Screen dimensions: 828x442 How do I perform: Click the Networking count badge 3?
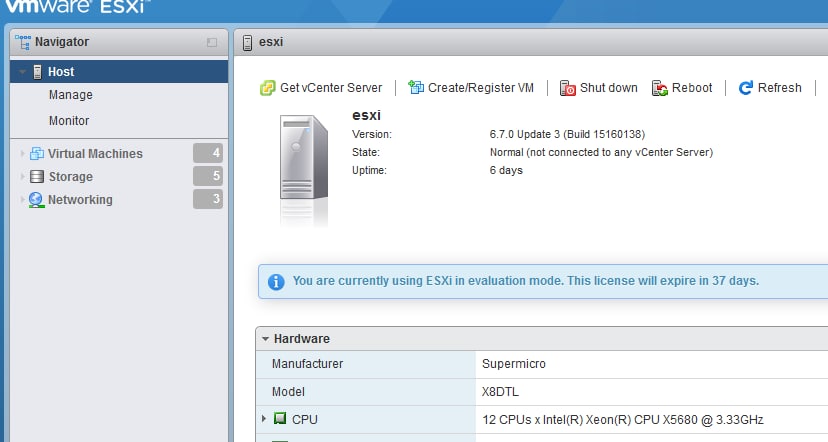pyautogui.click(x=208, y=199)
